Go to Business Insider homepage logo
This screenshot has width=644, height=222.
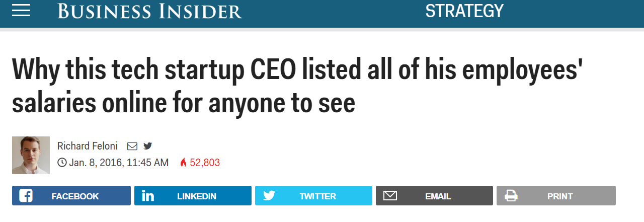click(x=150, y=11)
